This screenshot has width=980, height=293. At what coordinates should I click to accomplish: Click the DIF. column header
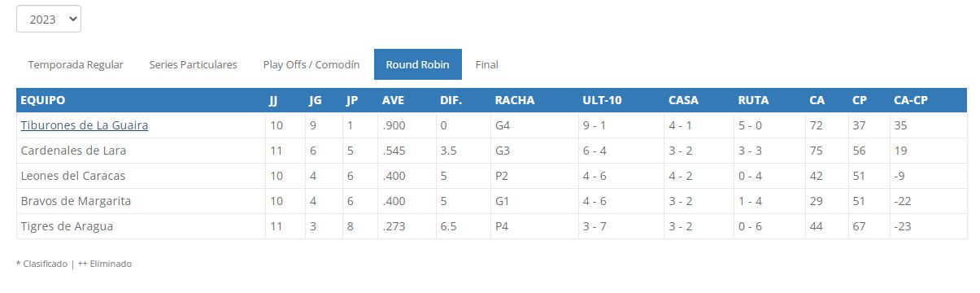click(451, 100)
